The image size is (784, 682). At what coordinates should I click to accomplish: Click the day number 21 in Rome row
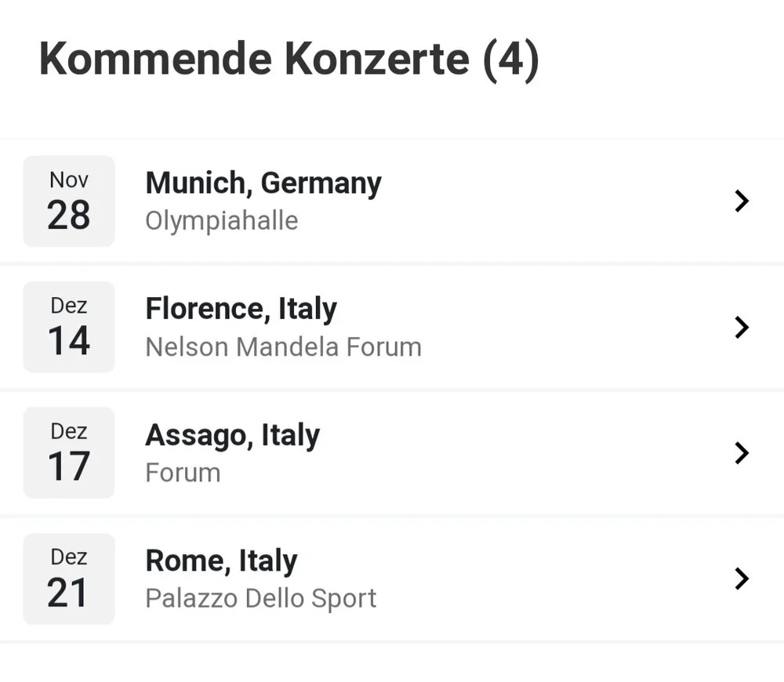[x=68, y=593]
